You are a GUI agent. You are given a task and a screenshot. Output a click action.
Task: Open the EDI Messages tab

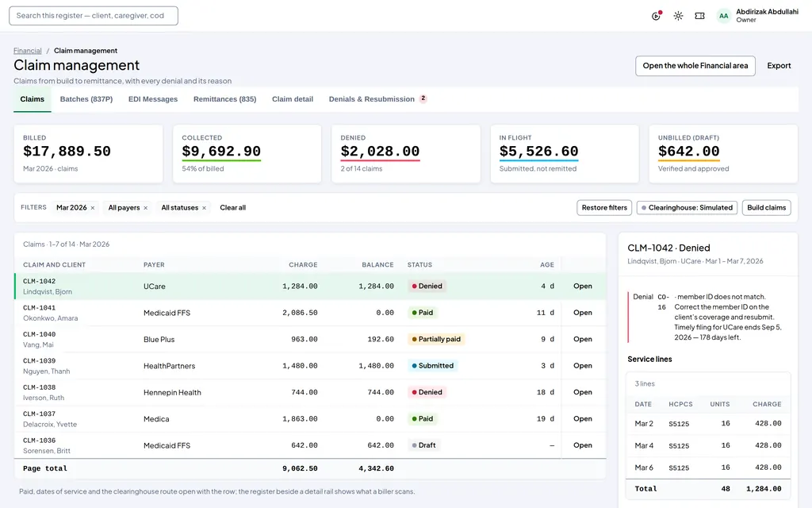pyautogui.click(x=153, y=99)
